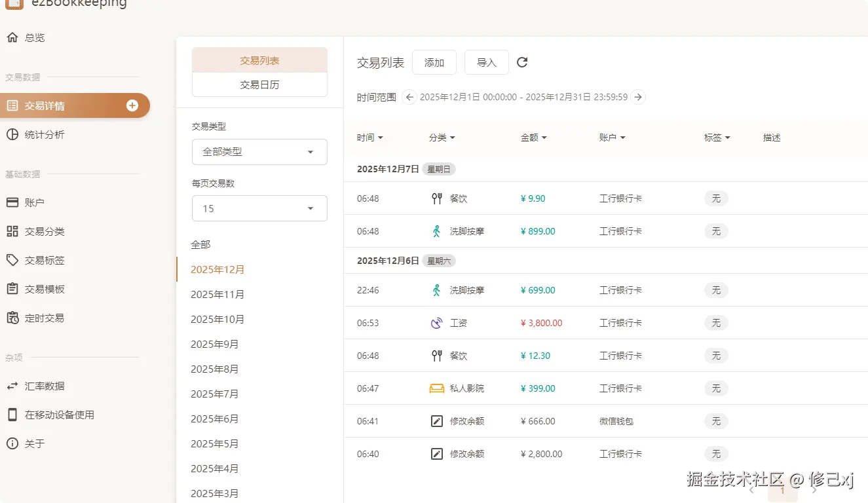Click the refresh icon beside 导入
This screenshot has height=503, width=868.
522,62
